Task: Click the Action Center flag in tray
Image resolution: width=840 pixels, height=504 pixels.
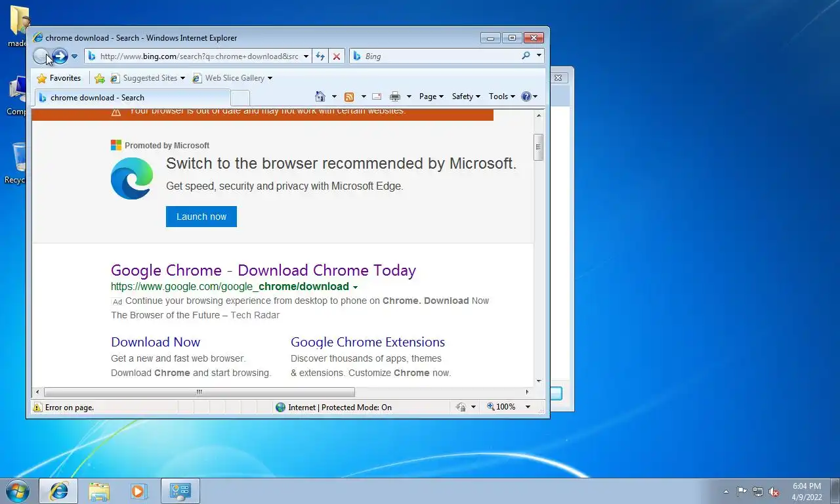Action: (742, 491)
